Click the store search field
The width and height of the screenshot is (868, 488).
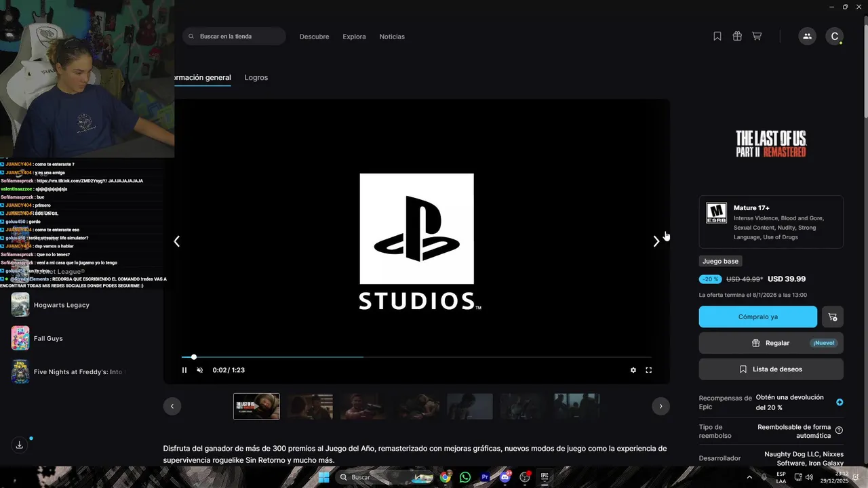click(234, 37)
